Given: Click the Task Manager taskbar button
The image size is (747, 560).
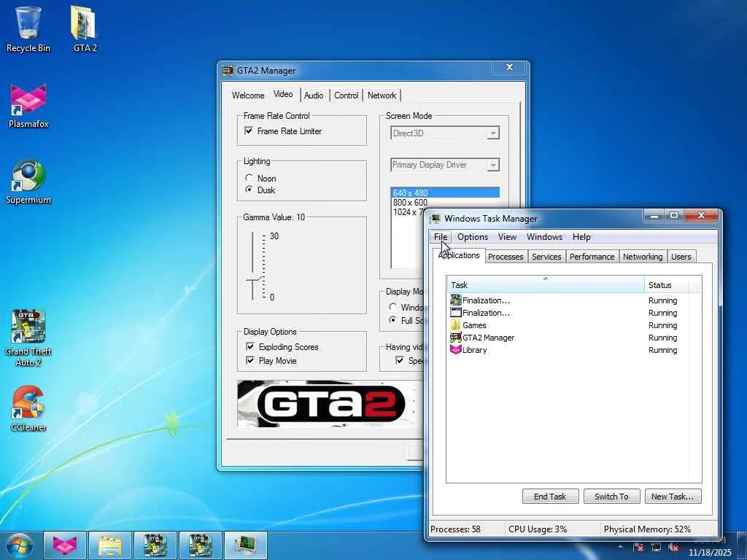Looking at the screenshot, I should [245, 545].
